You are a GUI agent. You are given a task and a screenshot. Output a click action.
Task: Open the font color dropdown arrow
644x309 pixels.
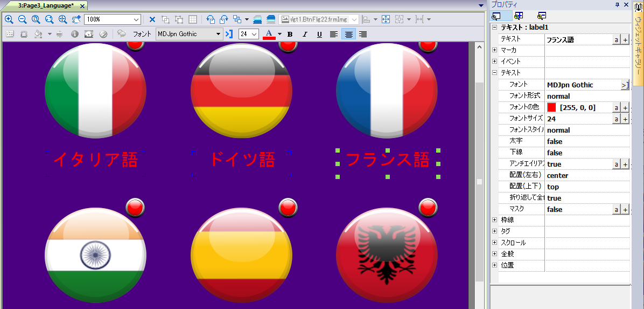click(x=279, y=34)
